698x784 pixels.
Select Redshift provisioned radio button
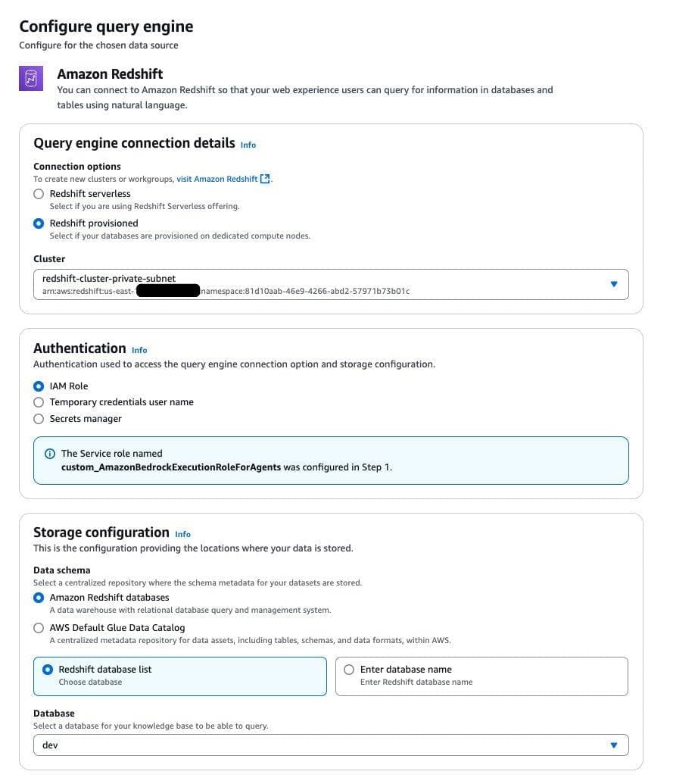(x=39, y=223)
